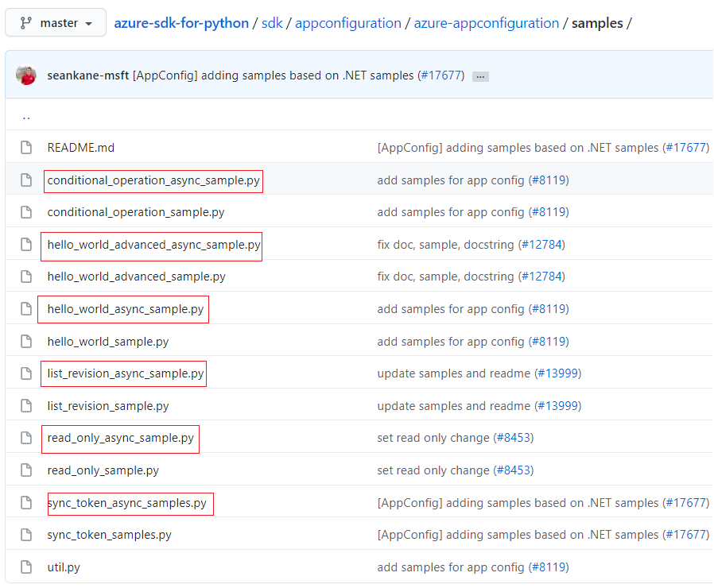The image size is (714, 588).
Task: Open read_only_async_sample.py
Action: (x=121, y=438)
